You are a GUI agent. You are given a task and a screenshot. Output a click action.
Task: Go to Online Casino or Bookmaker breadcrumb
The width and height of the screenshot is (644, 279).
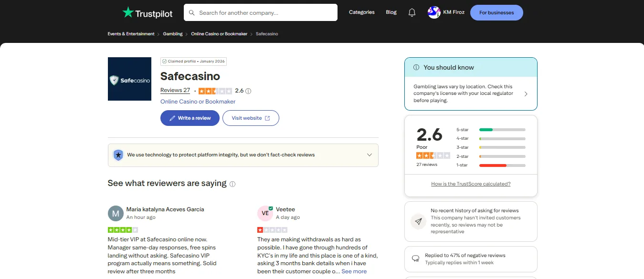point(219,34)
